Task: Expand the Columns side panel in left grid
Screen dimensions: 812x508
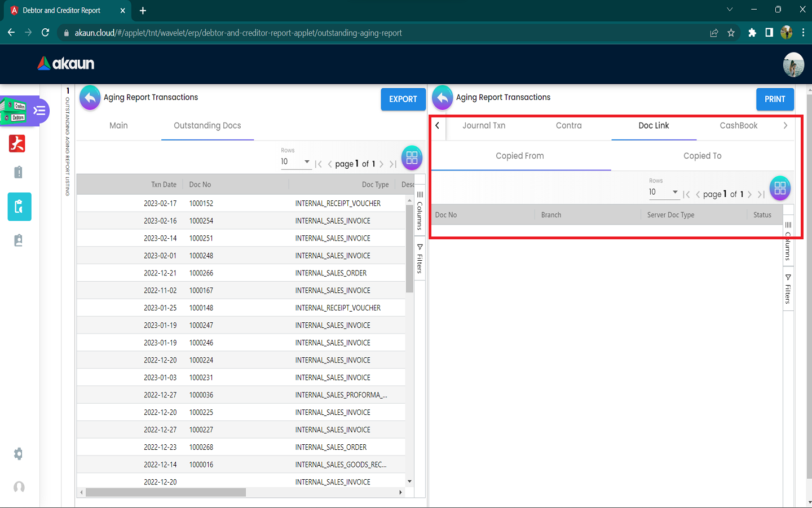Action: pos(420,211)
